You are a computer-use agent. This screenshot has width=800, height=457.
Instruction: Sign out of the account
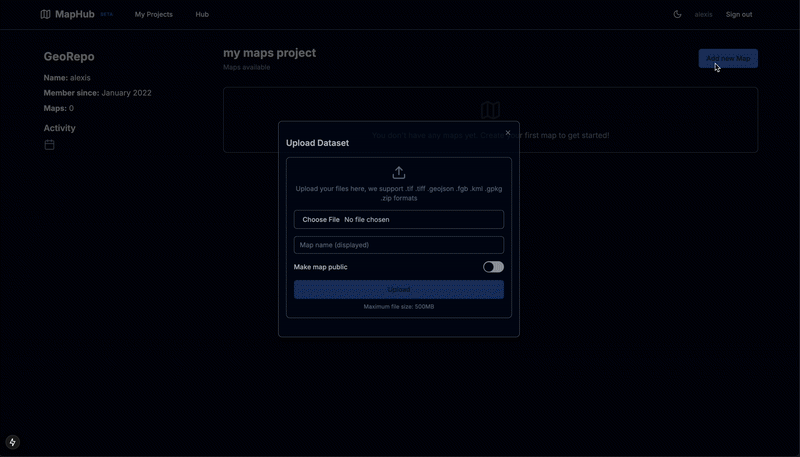click(x=739, y=14)
